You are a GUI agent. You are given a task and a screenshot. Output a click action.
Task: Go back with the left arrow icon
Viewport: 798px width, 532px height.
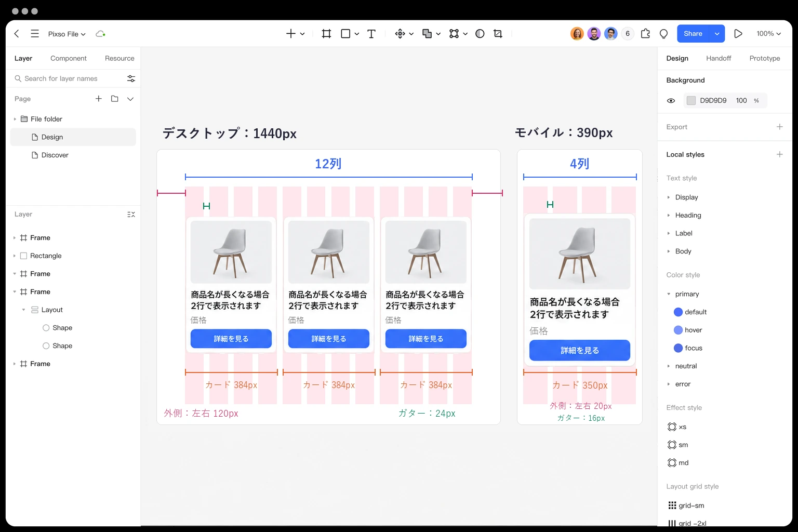click(17, 34)
